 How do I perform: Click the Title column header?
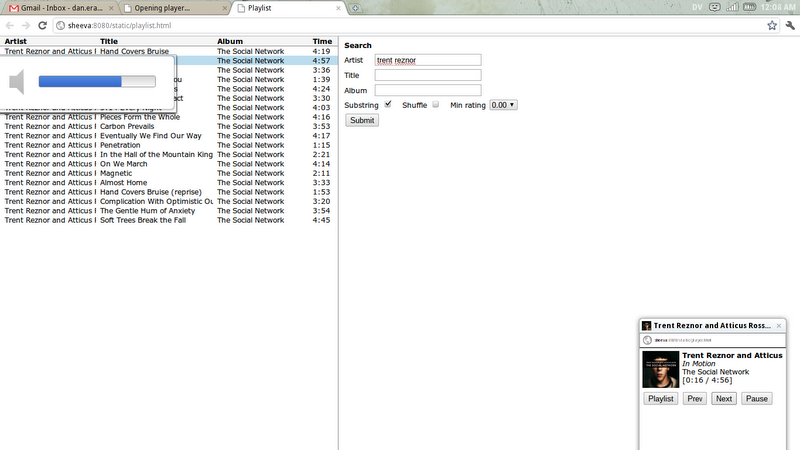pyautogui.click(x=109, y=41)
